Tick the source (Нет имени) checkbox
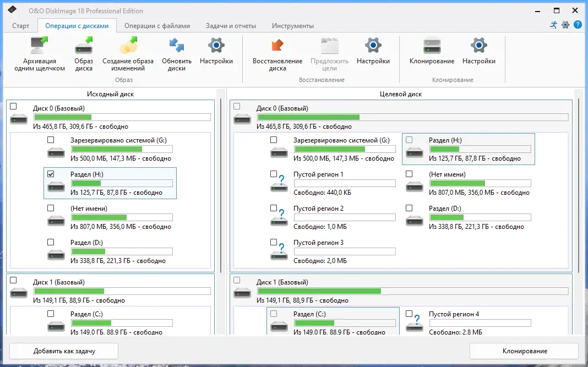 pyautogui.click(x=51, y=208)
